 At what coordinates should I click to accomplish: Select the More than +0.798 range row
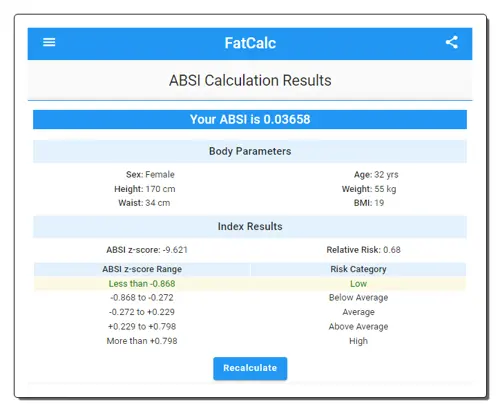point(250,341)
